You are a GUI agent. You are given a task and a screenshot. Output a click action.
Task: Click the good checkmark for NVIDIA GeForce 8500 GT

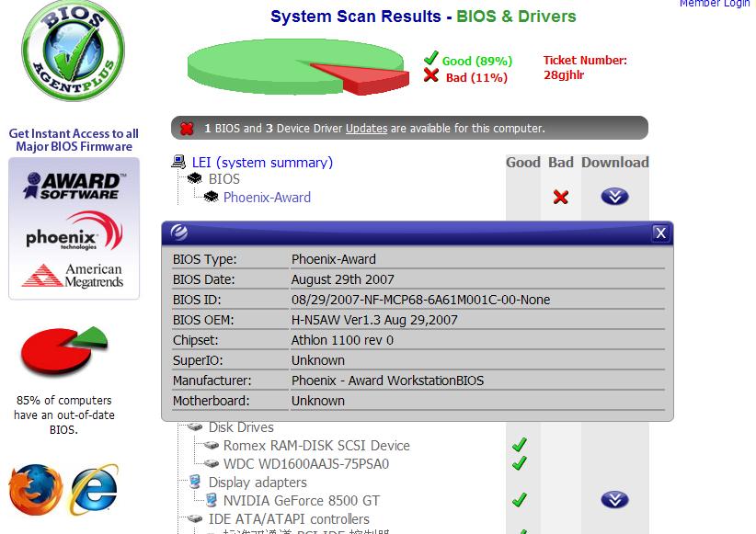coord(520,499)
